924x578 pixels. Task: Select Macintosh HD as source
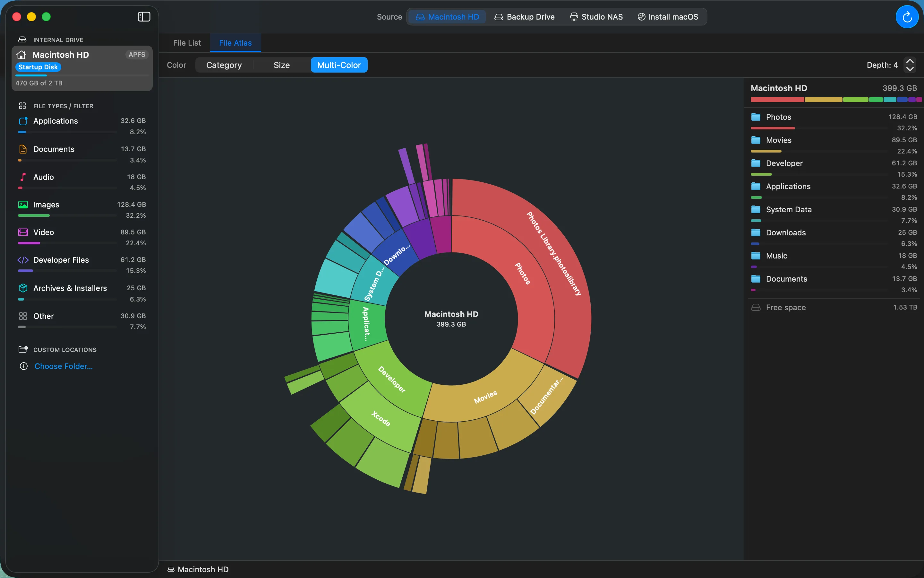point(447,17)
